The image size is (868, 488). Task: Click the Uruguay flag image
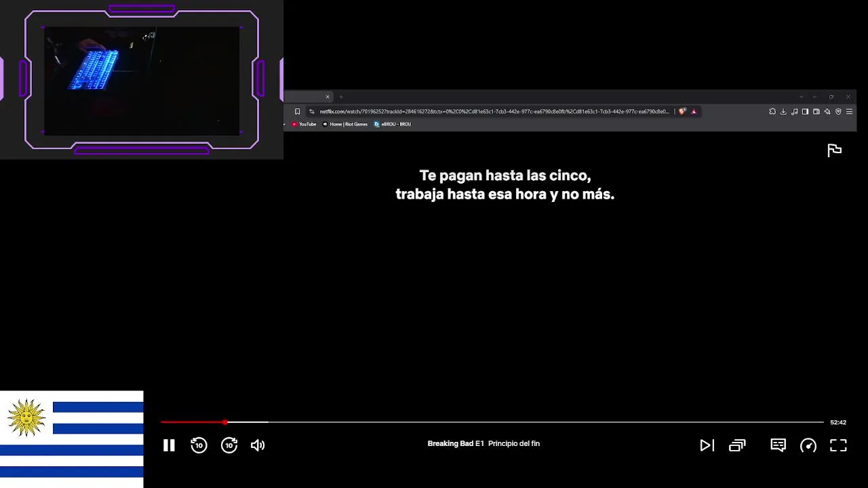pyautogui.click(x=72, y=439)
